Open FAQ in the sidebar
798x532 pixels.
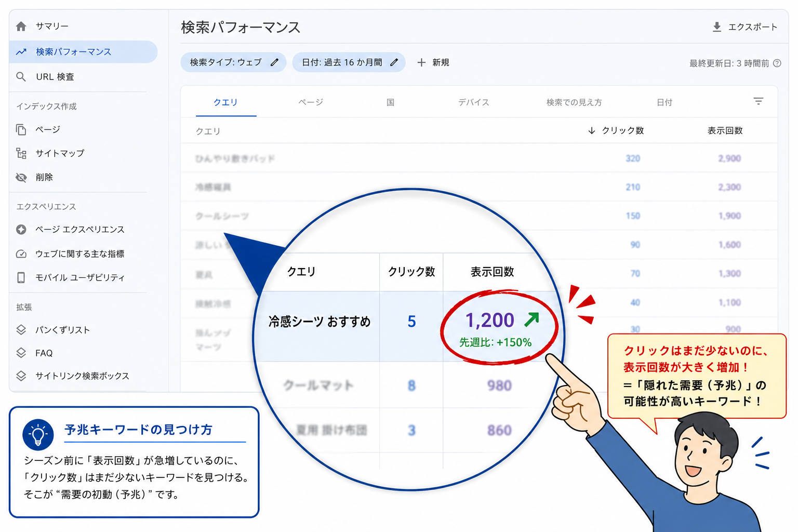tap(44, 353)
